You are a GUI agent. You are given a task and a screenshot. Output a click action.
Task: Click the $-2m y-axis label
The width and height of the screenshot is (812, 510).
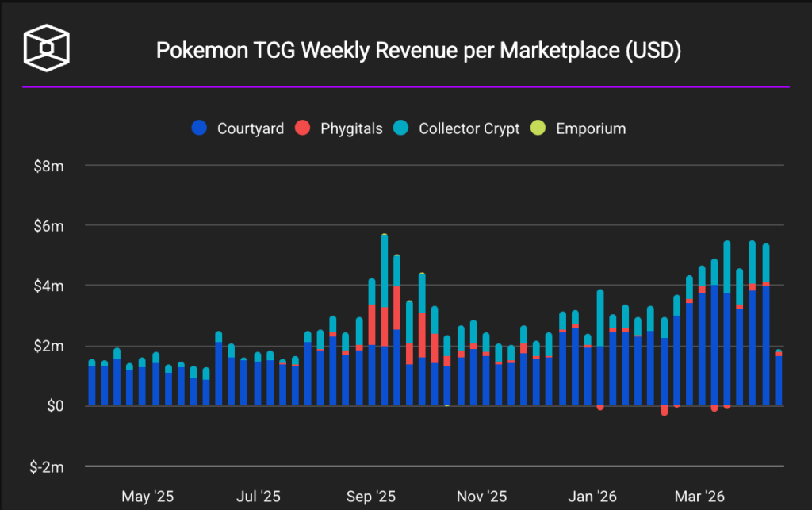point(47,466)
